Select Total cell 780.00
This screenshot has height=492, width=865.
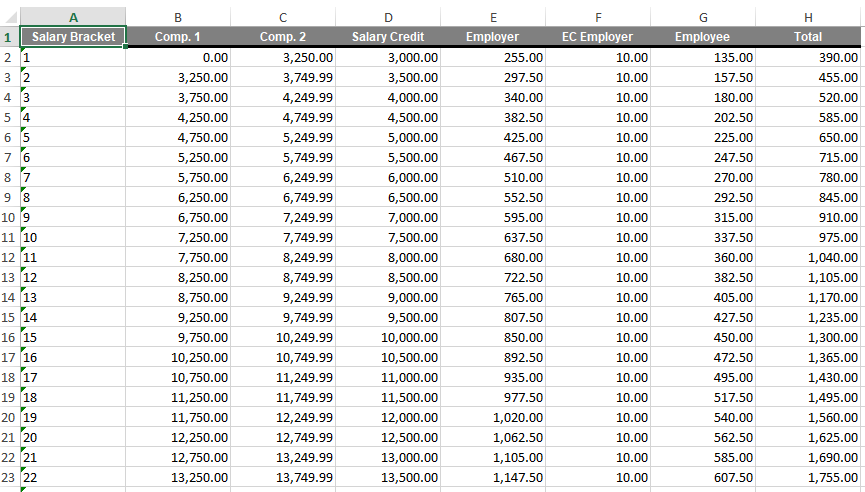pyautogui.click(x=808, y=178)
